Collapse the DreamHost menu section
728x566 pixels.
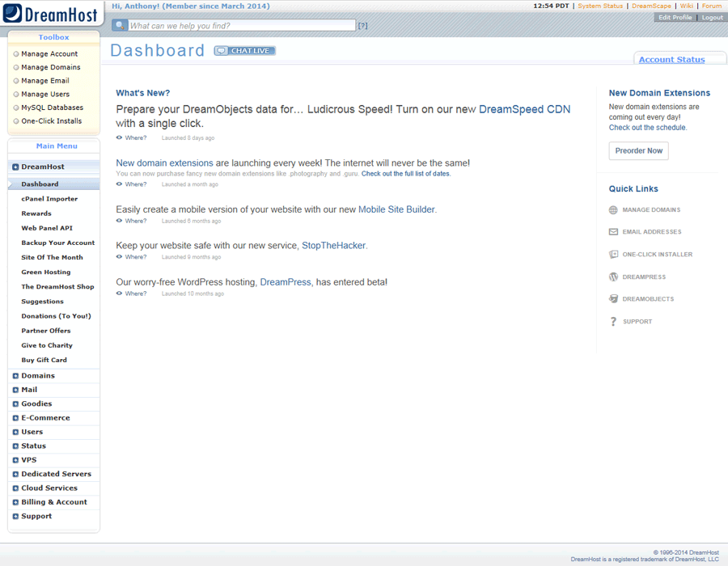[x=15, y=167]
